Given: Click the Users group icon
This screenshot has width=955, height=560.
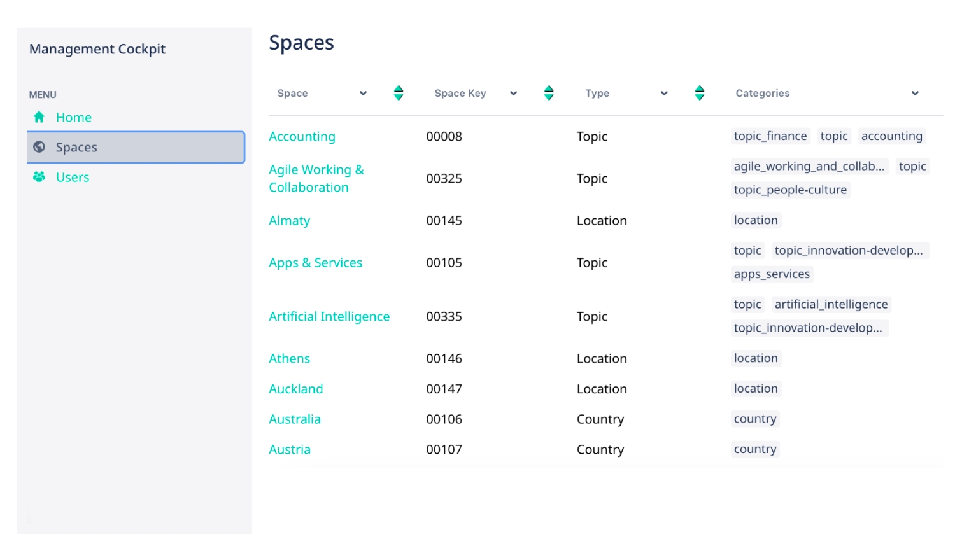Looking at the screenshot, I should [39, 177].
